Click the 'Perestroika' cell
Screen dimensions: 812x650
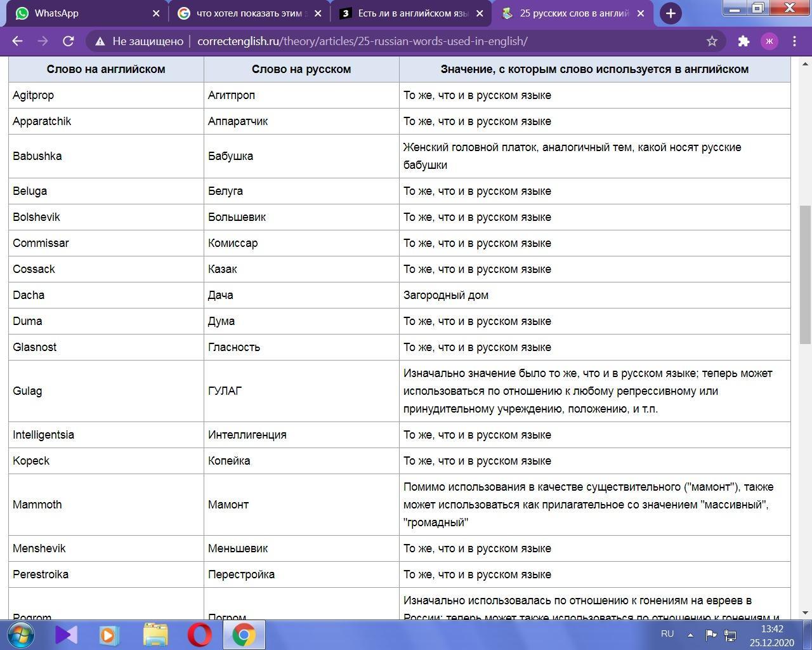(x=106, y=574)
